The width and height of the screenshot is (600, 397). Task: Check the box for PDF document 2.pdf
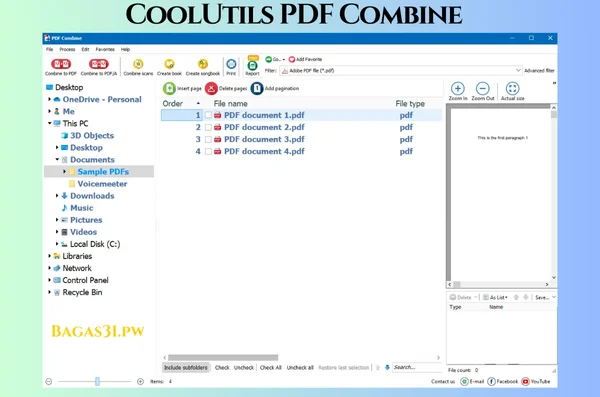[x=208, y=127]
